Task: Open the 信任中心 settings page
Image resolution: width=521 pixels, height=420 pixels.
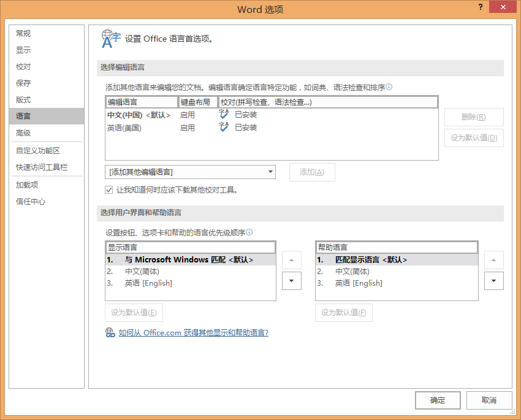Action: pos(31,202)
